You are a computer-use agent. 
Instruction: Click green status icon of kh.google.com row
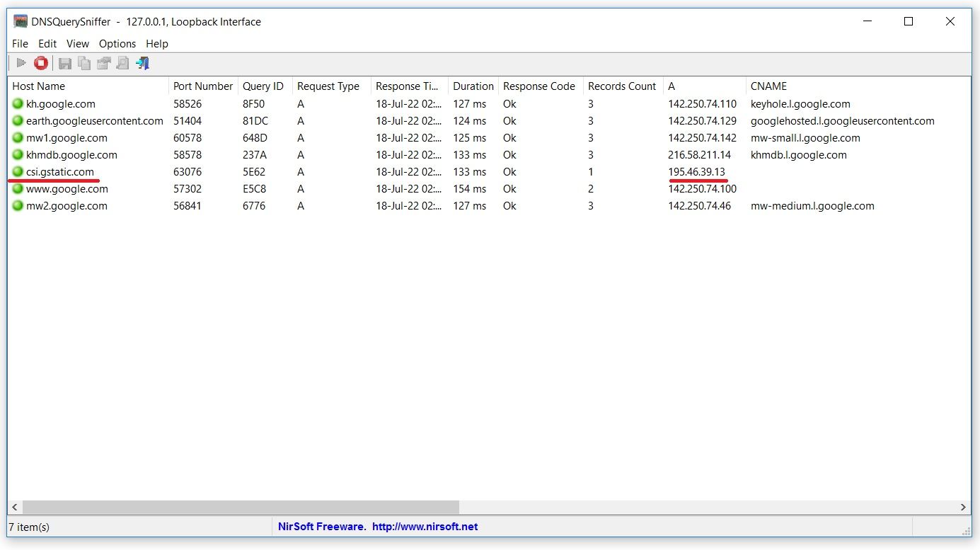coord(18,103)
